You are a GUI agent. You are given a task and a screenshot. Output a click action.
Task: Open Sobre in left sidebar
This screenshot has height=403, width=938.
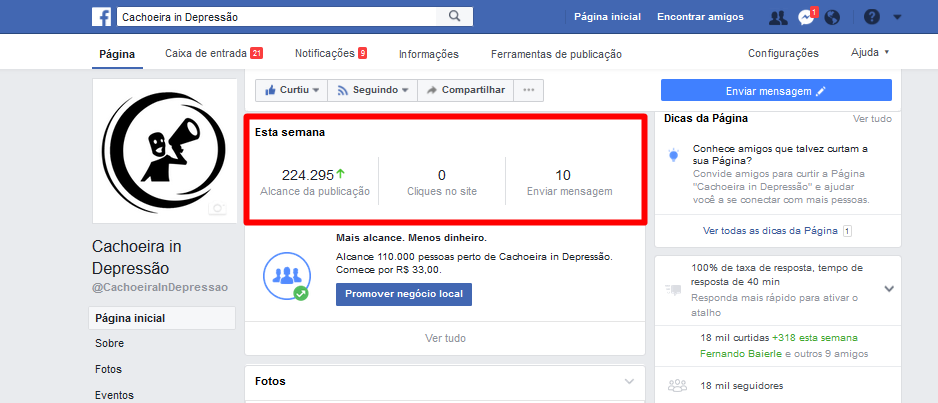[109, 344]
